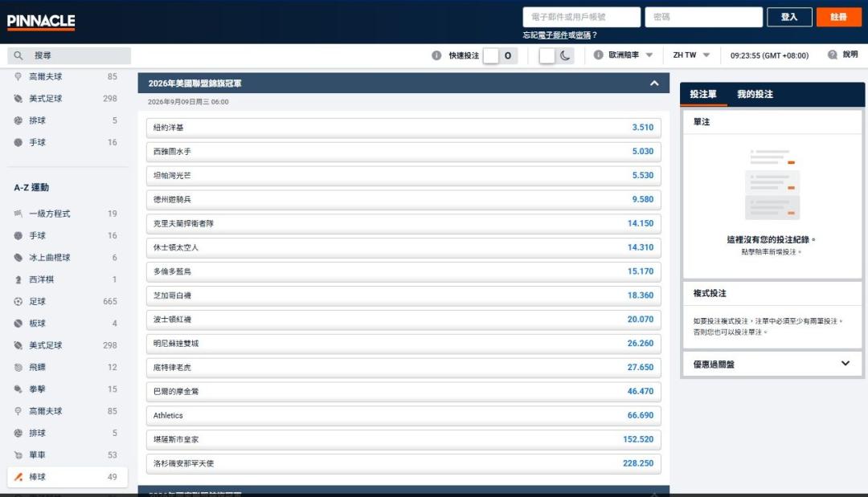Select 波士頓紅襪 odds 20.070
Image resolution: width=868 pixels, height=497 pixels.
point(403,320)
